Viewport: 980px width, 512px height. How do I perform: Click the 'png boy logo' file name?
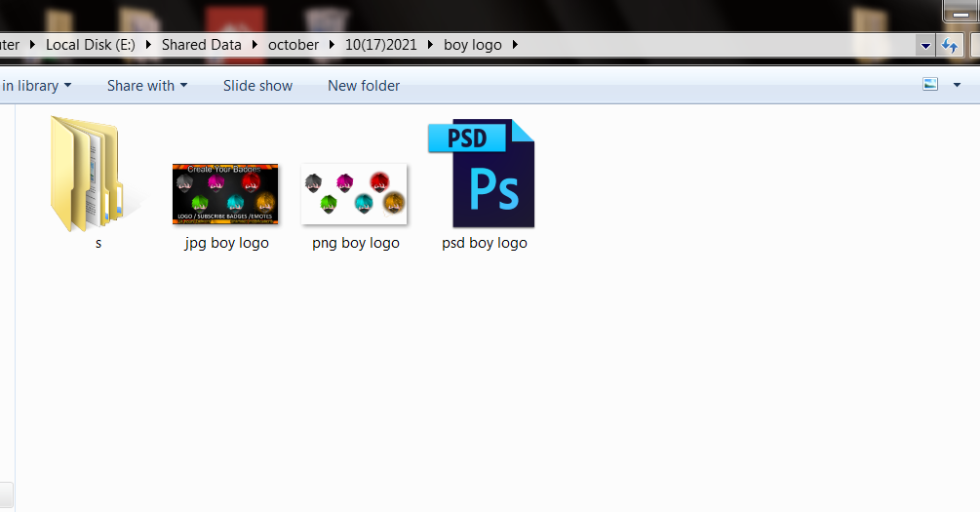click(x=356, y=243)
